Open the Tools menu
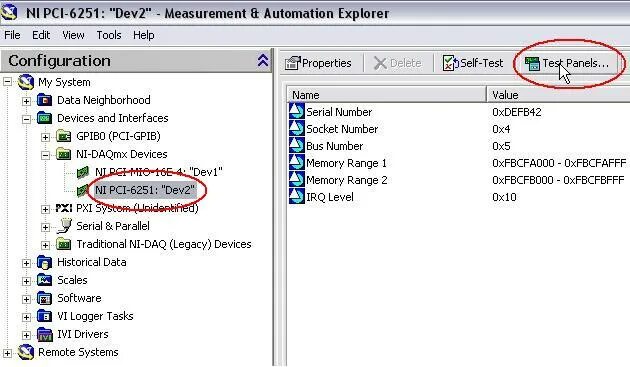The image size is (630, 367). pyautogui.click(x=108, y=35)
